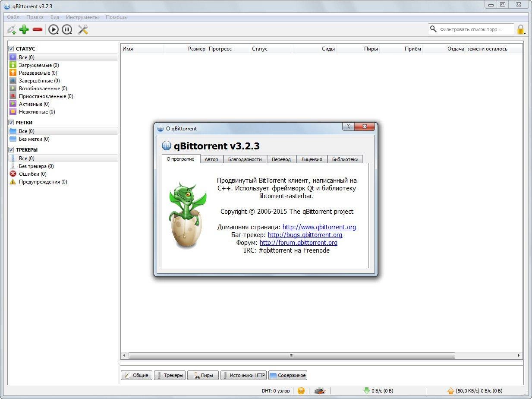Open the Вид menu
The image size is (532, 399).
pyautogui.click(x=55, y=17)
